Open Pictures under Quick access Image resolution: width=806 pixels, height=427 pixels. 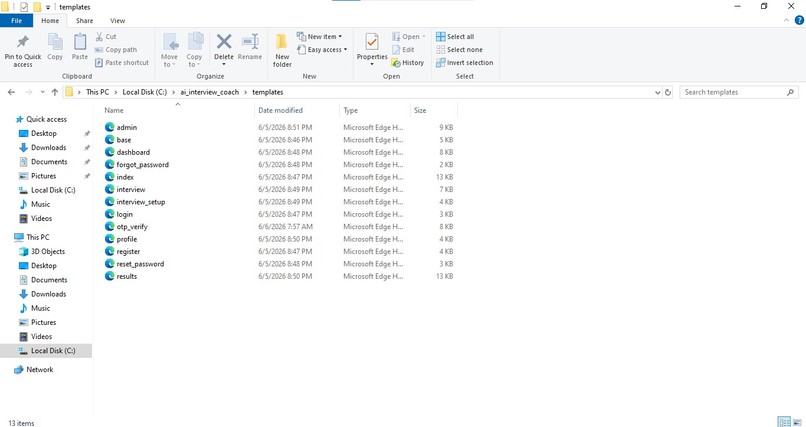[43, 176]
